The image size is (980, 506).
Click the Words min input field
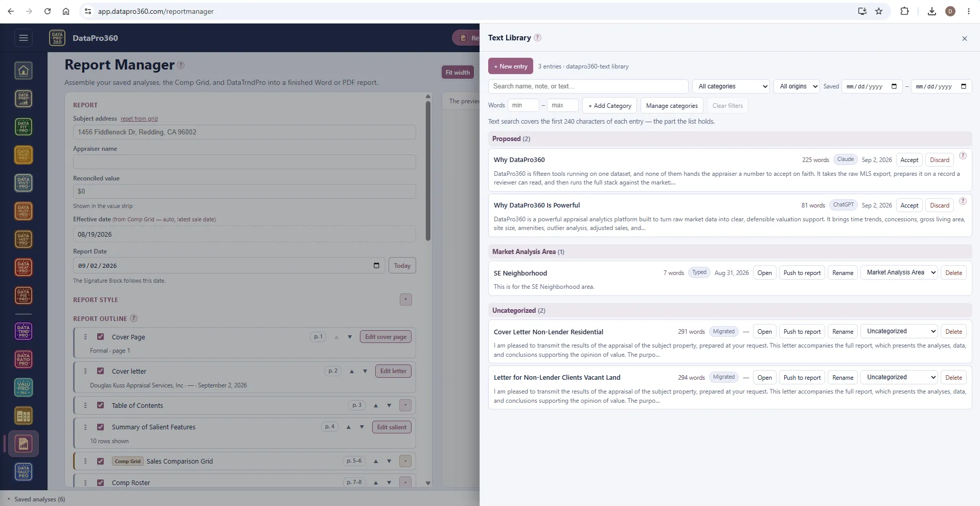tap(523, 105)
